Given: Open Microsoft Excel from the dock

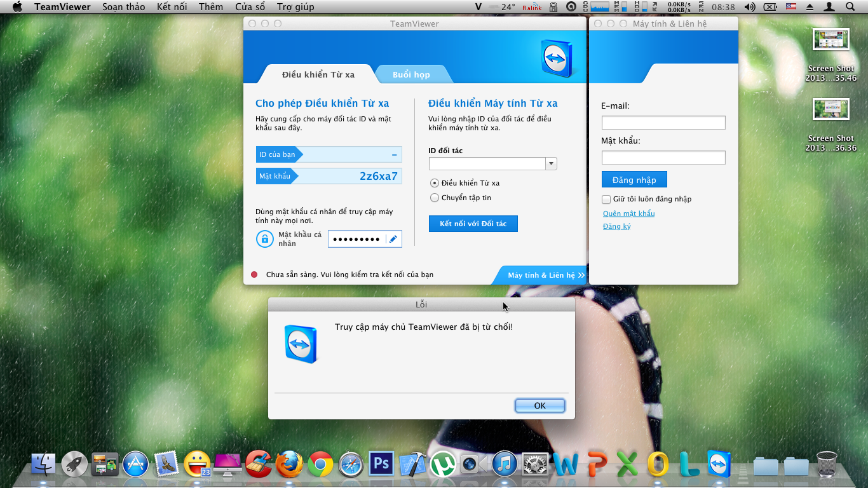Looking at the screenshot, I should click(627, 464).
